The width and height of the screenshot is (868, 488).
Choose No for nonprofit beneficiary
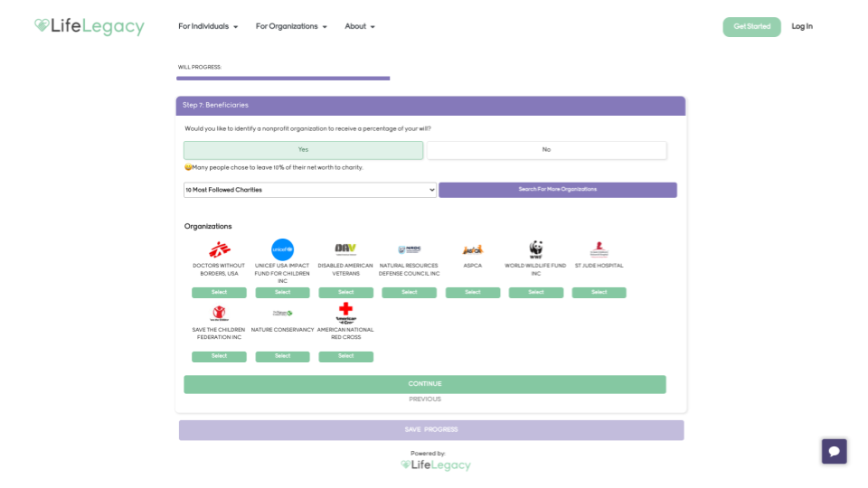tap(546, 150)
